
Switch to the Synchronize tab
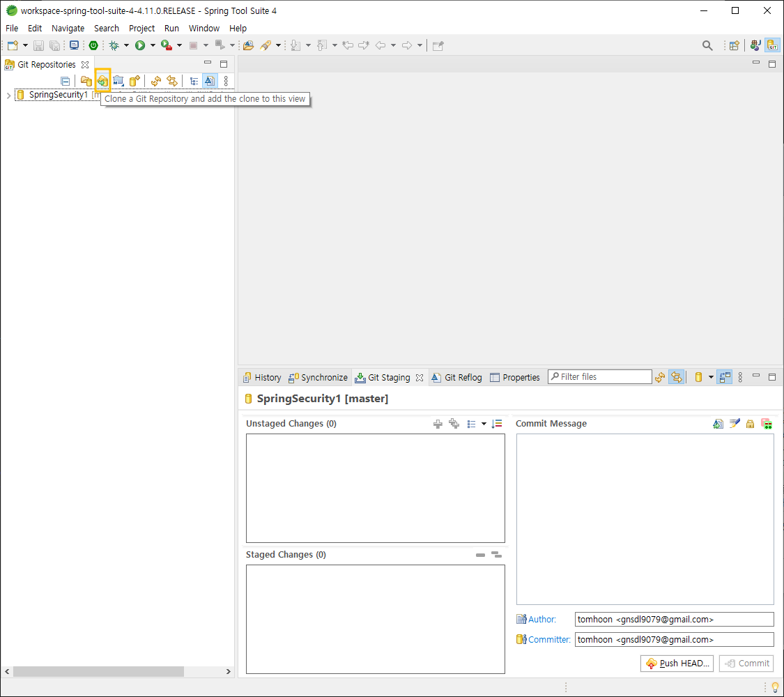pos(318,378)
